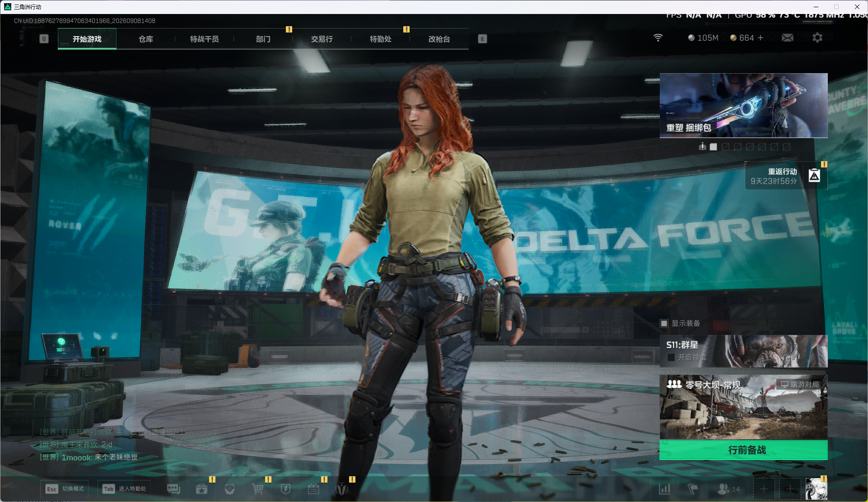Click the world chat message from 1moook
868x502 pixels.
coord(89,457)
